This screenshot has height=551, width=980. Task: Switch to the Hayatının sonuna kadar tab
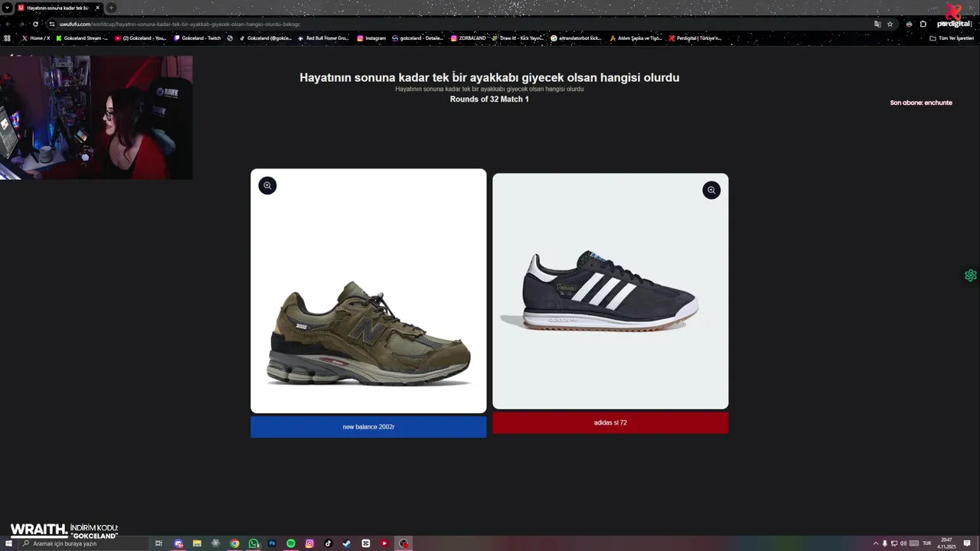coord(57,8)
